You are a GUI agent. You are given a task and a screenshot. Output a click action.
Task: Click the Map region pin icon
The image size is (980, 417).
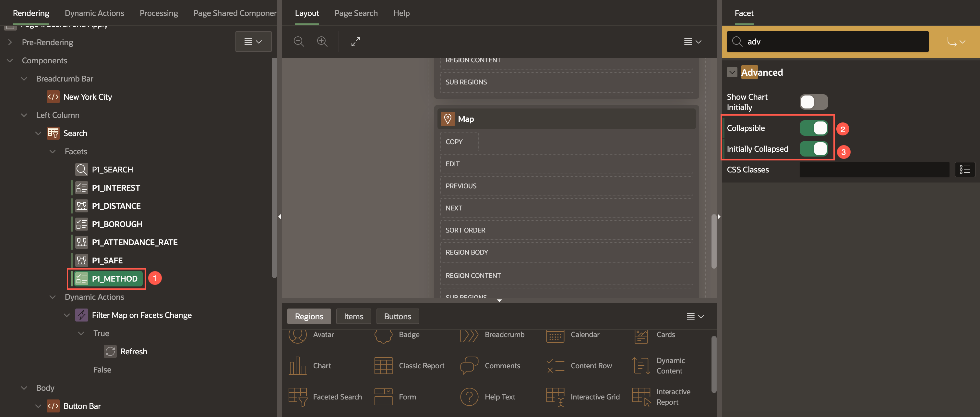click(448, 119)
